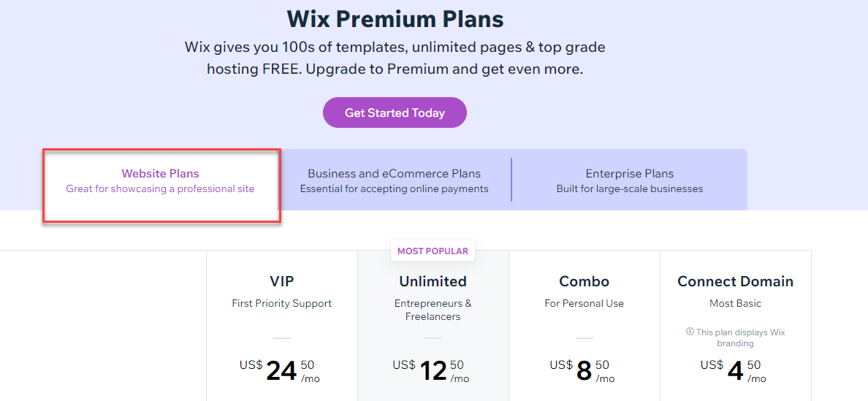
Task: Click the Most Basic plan description
Action: click(735, 303)
